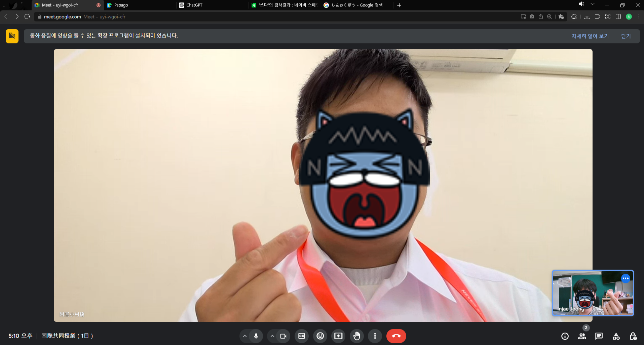Dismiss the banner with 닫기
Screen dimensions: 644x345
coord(626,36)
